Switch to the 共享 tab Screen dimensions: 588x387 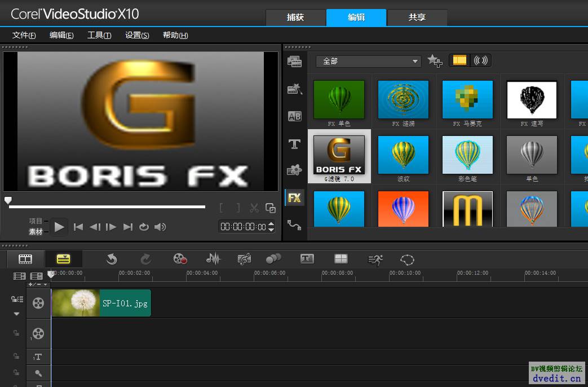coord(417,17)
